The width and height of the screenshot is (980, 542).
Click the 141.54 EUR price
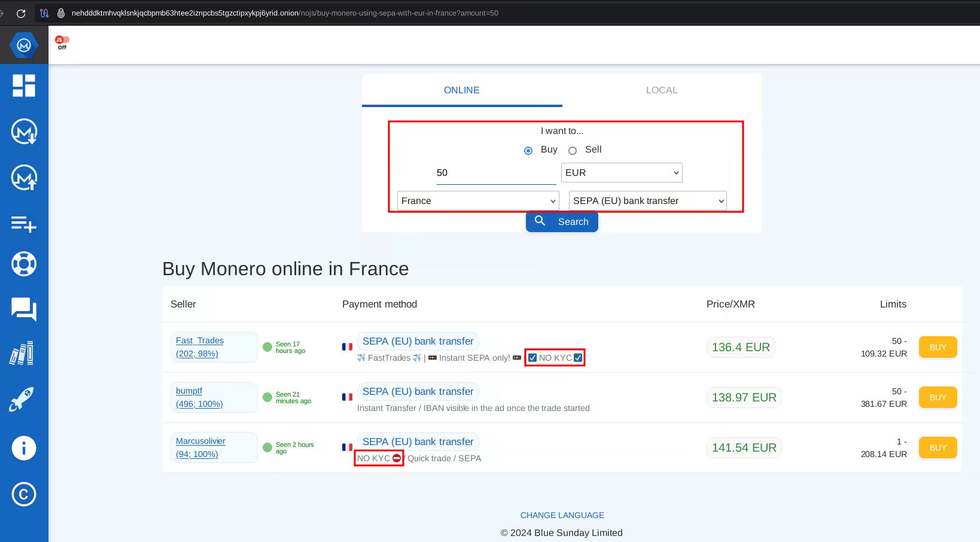(x=744, y=447)
